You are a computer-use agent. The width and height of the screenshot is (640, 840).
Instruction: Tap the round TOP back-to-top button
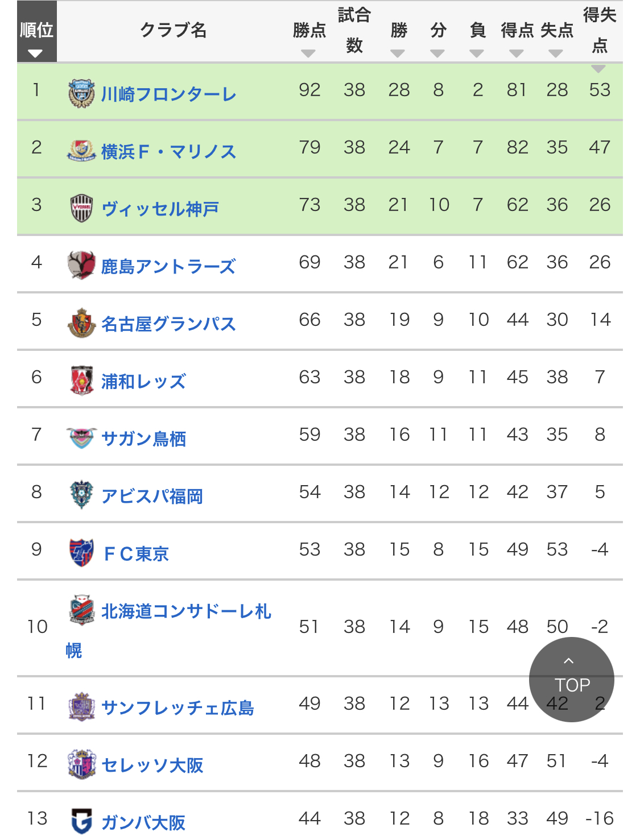point(571,679)
